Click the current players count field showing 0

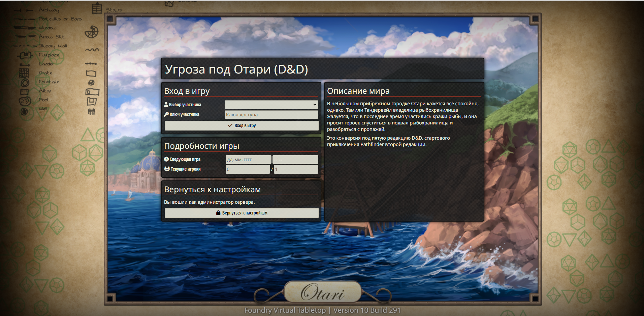248,169
